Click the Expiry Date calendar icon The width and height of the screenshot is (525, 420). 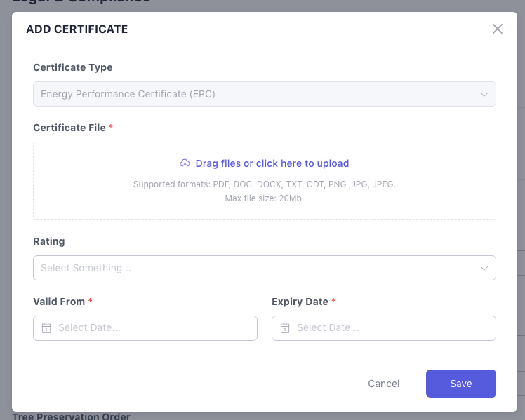point(285,328)
